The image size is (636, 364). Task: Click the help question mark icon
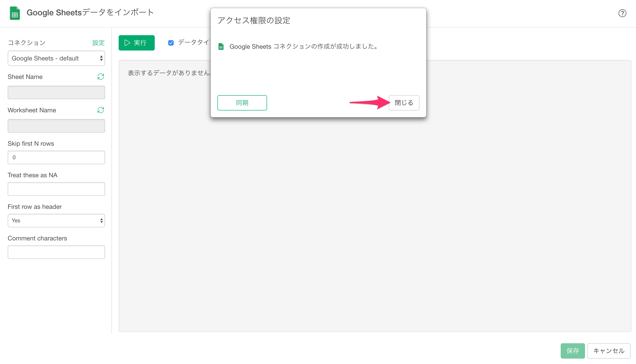click(x=622, y=13)
